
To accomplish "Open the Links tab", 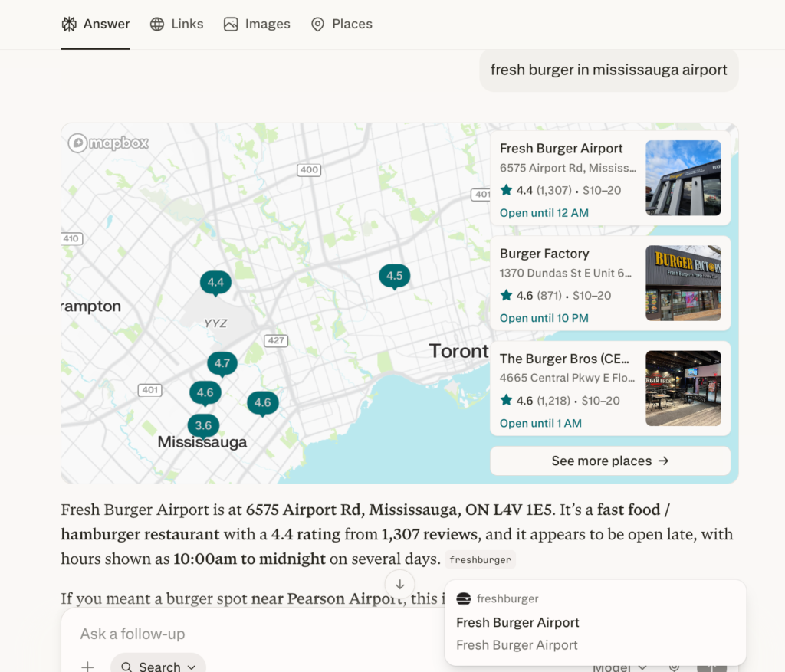I will [177, 24].
